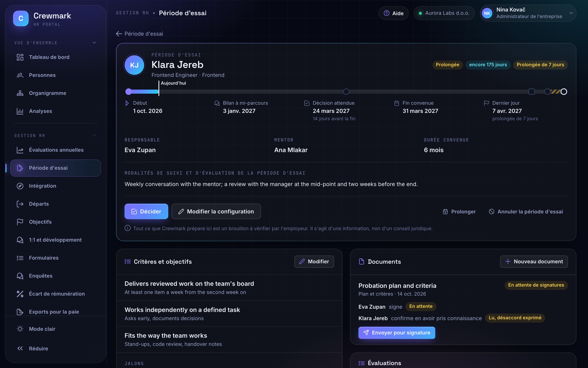Open Tableau de bord in sidebar
Viewport: 588px width, 368px height.
(x=55, y=57)
